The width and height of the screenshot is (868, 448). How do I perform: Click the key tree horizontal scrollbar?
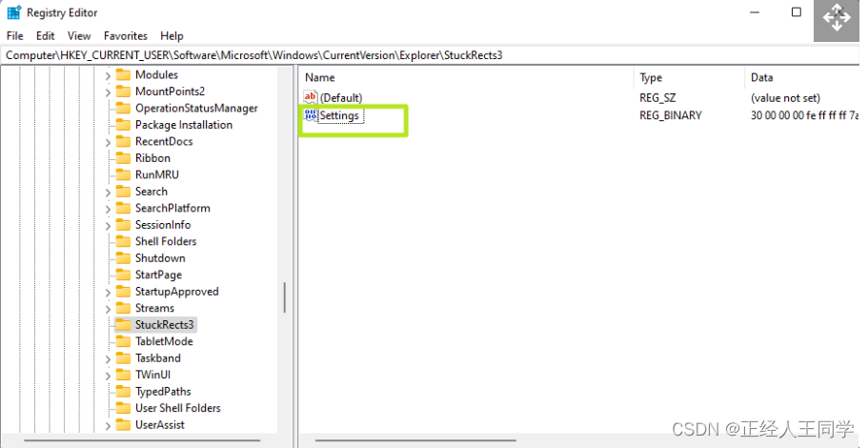point(142,440)
